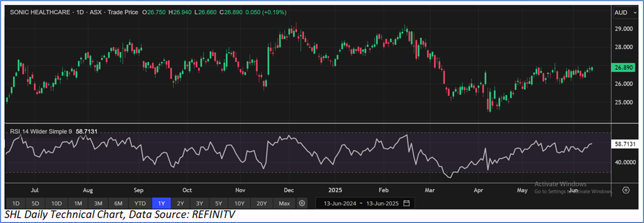Screen dimensions: 644x223
Task: Expand the AUD currency dropdown
Action: (x=624, y=12)
